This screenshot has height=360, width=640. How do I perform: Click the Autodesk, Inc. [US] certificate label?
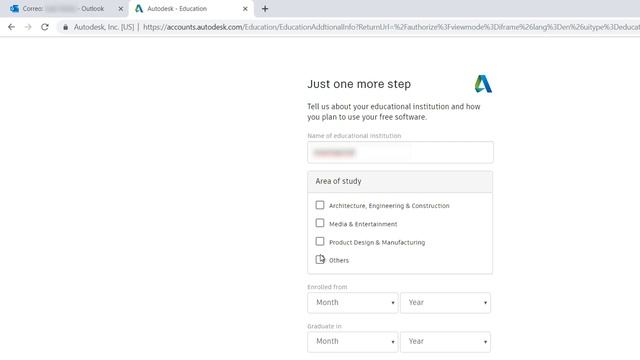[x=104, y=27]
